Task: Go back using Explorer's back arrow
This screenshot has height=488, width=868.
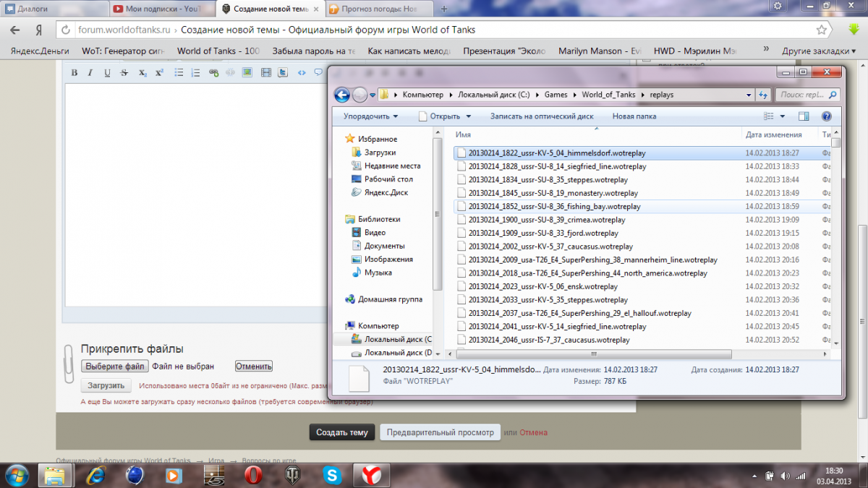Action: [342, 95]
